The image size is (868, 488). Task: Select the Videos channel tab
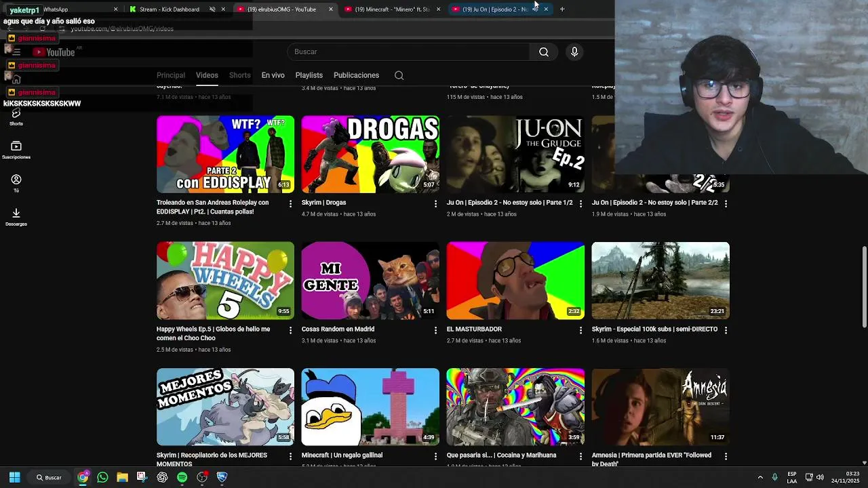[207, 75]
